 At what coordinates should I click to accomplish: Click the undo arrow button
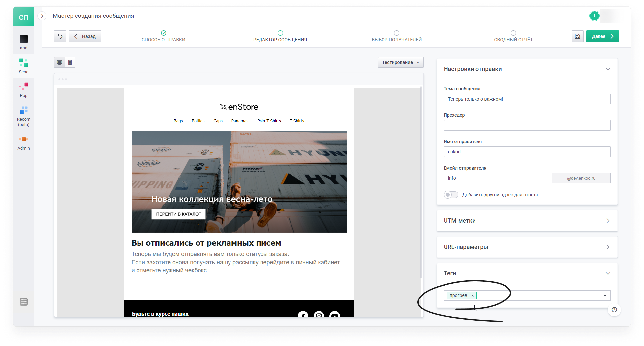[x=60, y=36]
